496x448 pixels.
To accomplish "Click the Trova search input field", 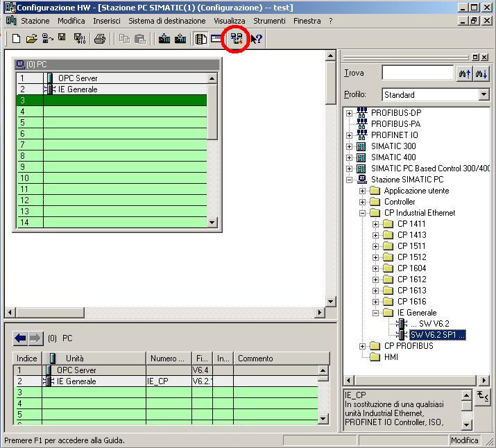I will coord(418,73).
